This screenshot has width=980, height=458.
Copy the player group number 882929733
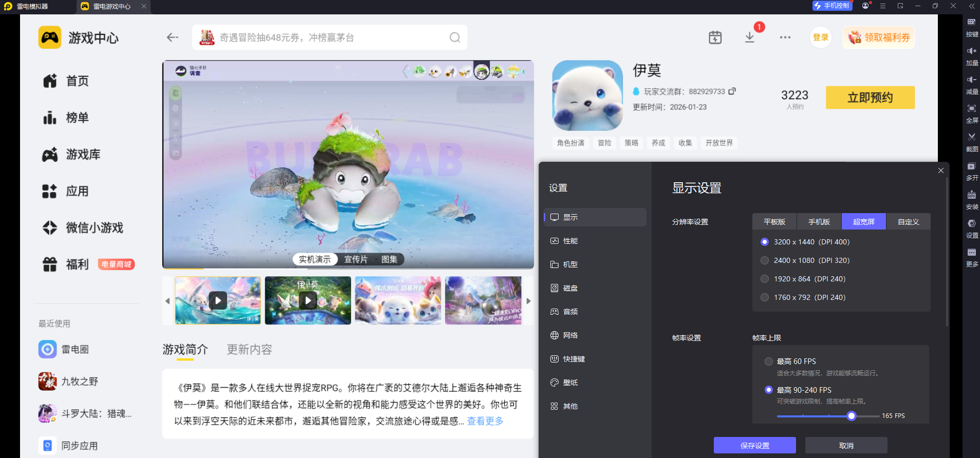tap(732, 91)
